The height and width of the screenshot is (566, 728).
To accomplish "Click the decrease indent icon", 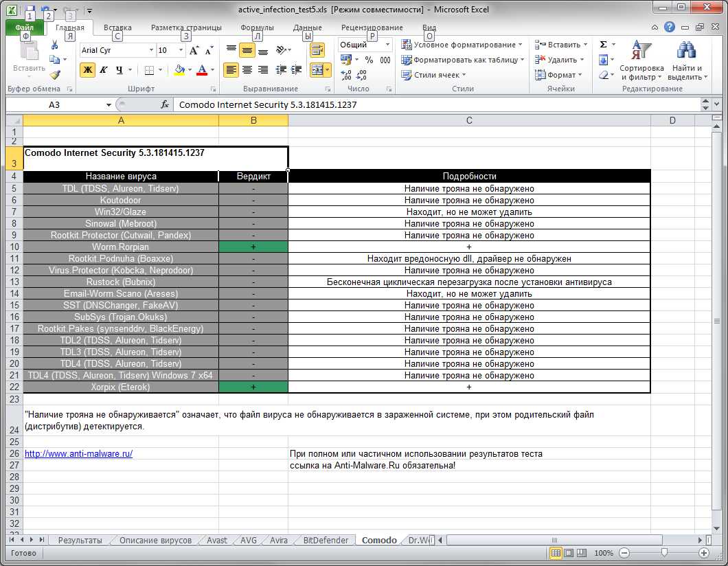I will click(280, 70).
